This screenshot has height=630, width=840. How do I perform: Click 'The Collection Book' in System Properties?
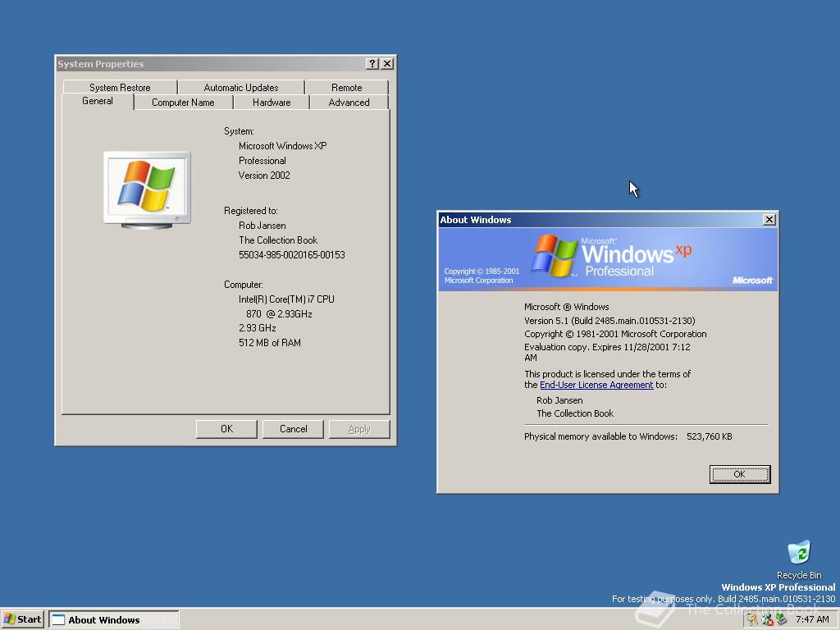[x=278, y=240]
